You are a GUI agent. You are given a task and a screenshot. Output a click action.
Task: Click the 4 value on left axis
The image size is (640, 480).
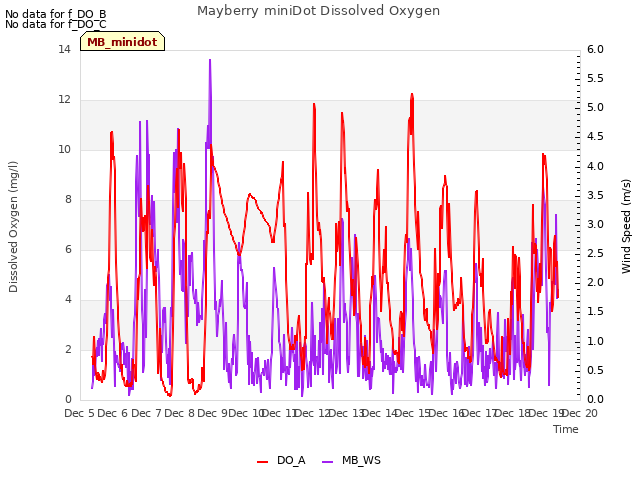click(68, 300)
